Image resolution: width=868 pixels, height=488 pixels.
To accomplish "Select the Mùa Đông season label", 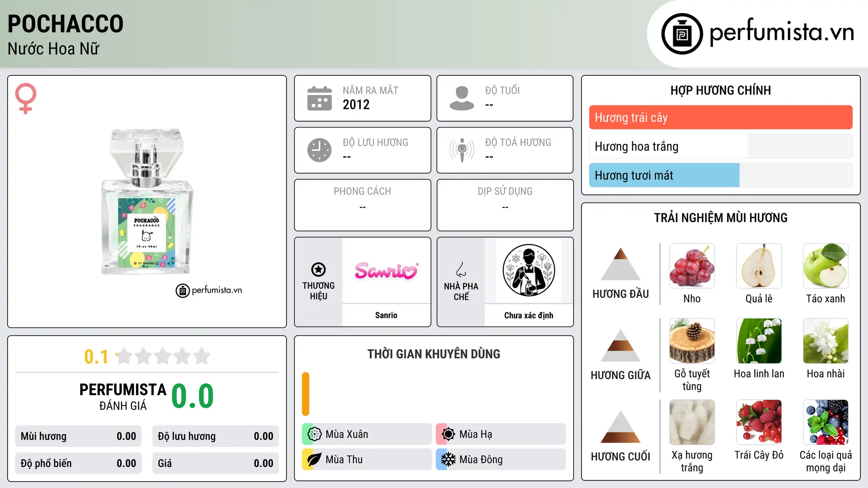I will click(481, 460).
